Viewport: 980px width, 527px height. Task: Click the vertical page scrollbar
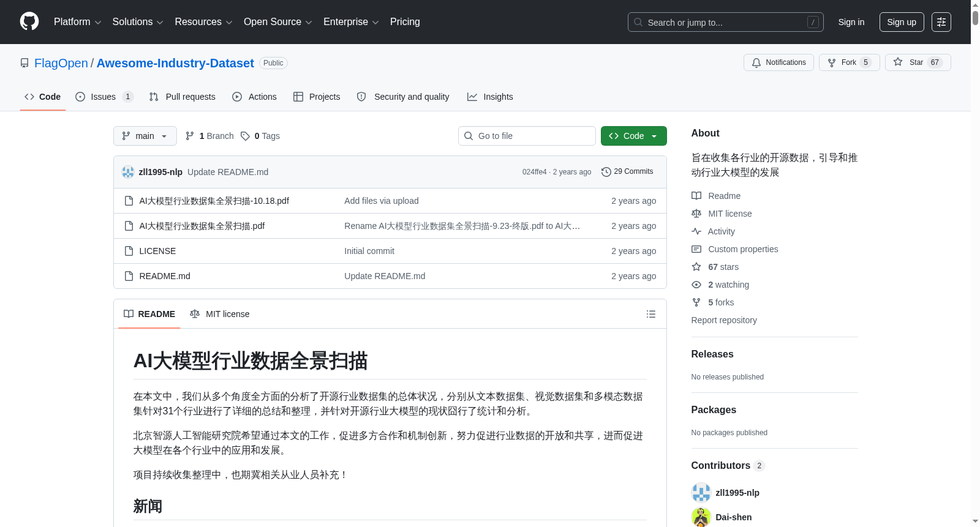975,263
